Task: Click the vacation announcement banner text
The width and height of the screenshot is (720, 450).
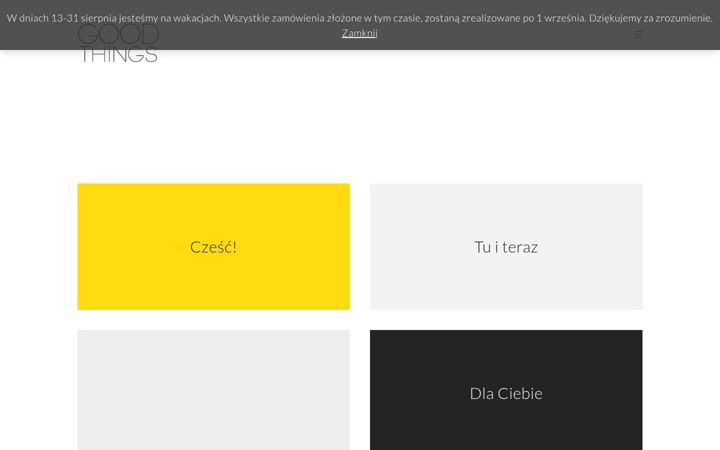Action: (x=360, y=18)
